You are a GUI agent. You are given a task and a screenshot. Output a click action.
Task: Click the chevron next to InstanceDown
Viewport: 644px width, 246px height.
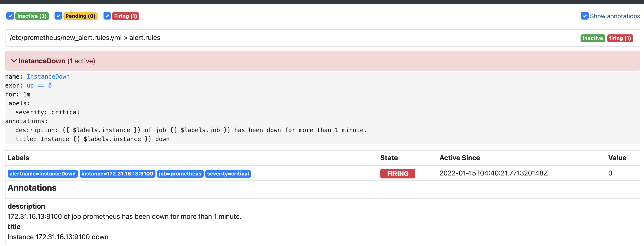click(14, 61)
